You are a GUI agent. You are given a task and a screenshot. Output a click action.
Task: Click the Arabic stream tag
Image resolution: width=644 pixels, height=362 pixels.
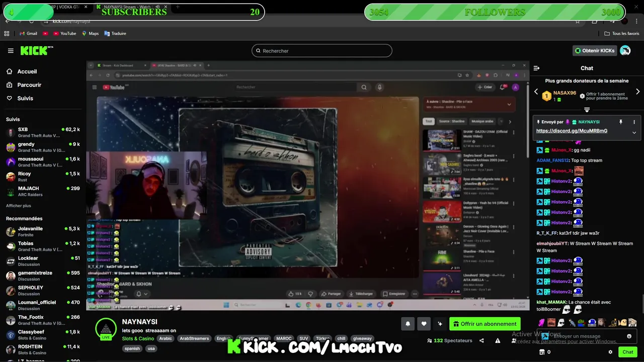click(166, 338)
